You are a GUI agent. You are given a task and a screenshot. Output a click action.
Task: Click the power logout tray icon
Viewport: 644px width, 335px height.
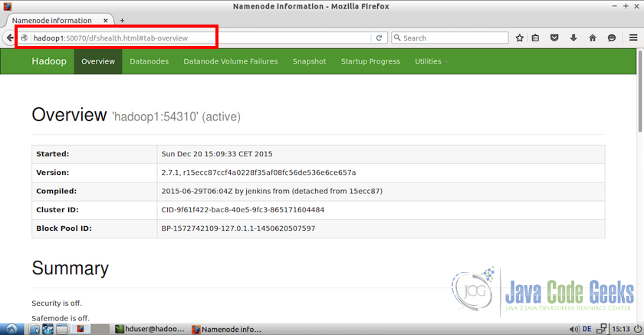point(637,329)
